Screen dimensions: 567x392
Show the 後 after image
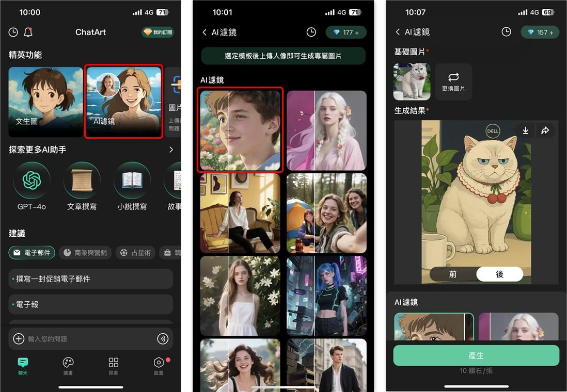[x=500, y=274]
